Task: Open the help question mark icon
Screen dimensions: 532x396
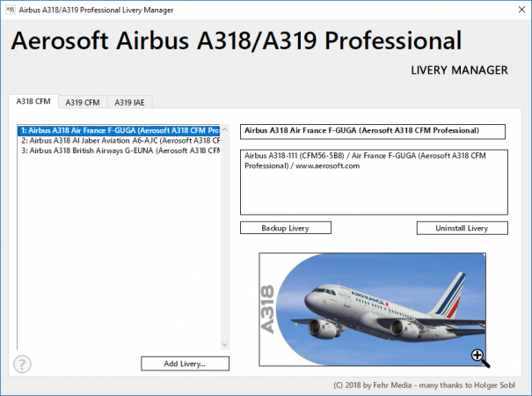Action: point(22,364)
